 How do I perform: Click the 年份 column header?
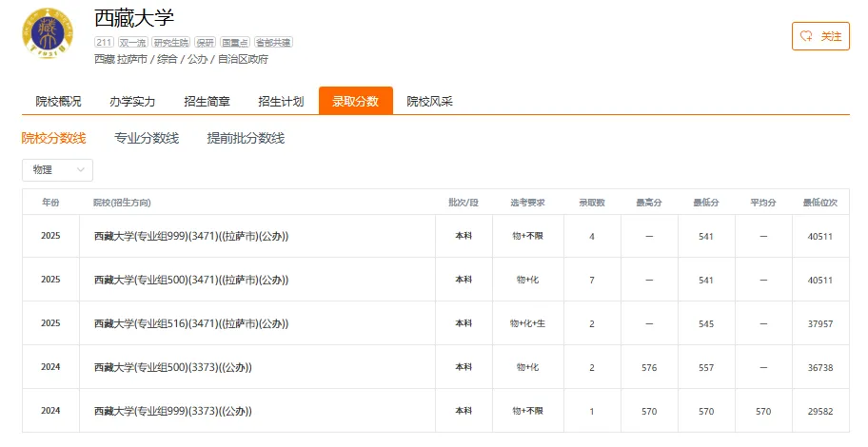50,203
